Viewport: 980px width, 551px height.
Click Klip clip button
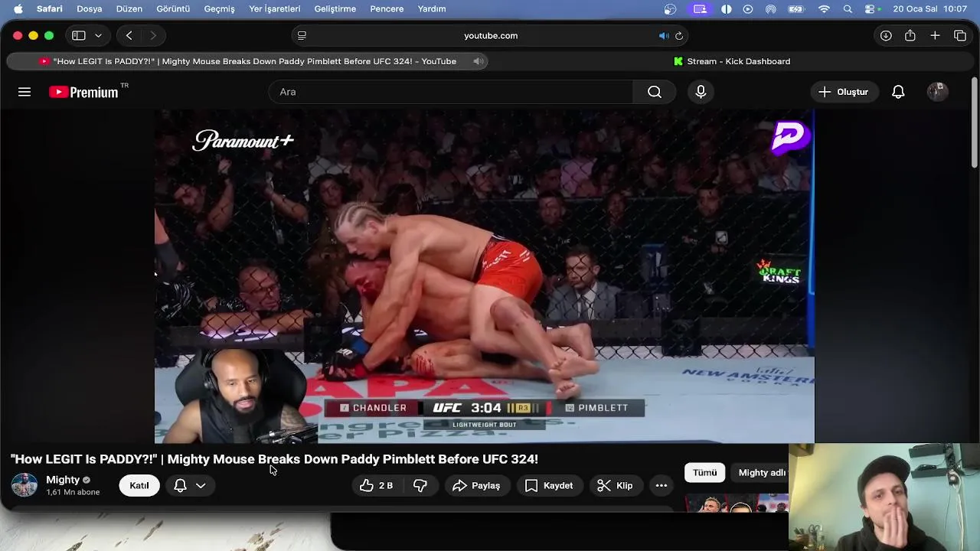[x=615, y=485]
